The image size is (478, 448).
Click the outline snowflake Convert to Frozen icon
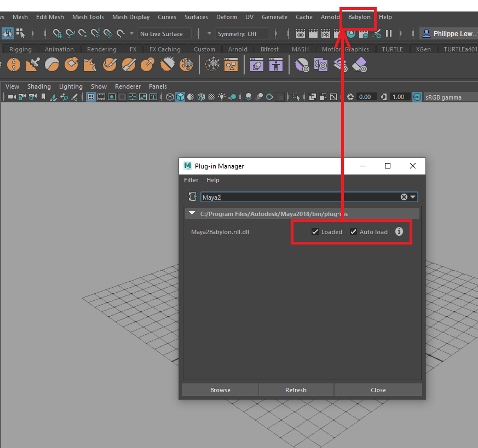pos(212,65)
